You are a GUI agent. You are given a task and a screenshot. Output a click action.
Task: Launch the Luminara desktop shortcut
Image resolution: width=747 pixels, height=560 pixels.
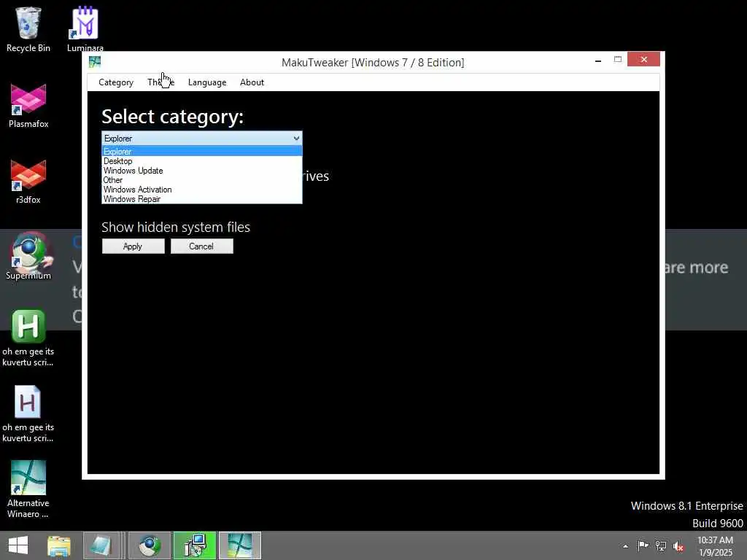(x=85, y=28)
